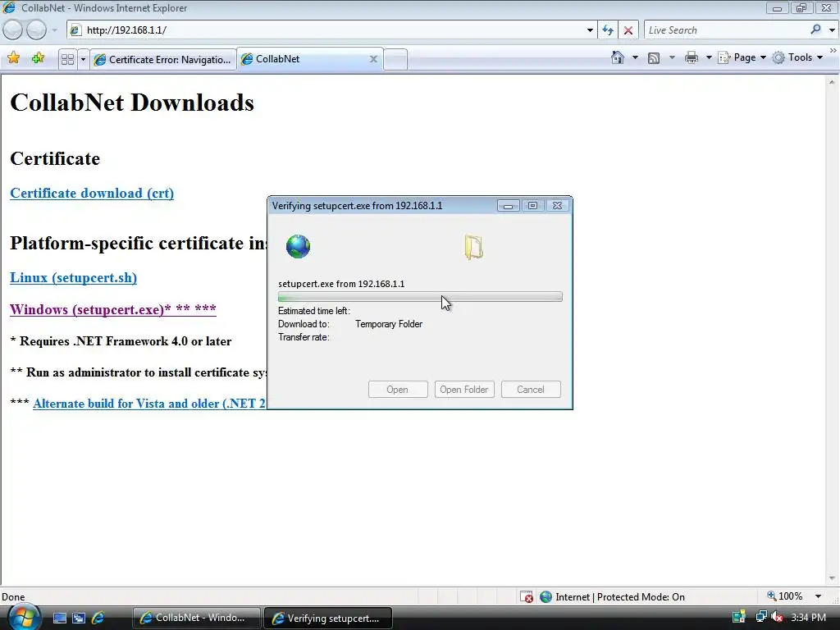The height and width of the screenshot is (630, 840).
Task: Close the Verifying setupcert.exe dialog
Action: click(557, 206)
